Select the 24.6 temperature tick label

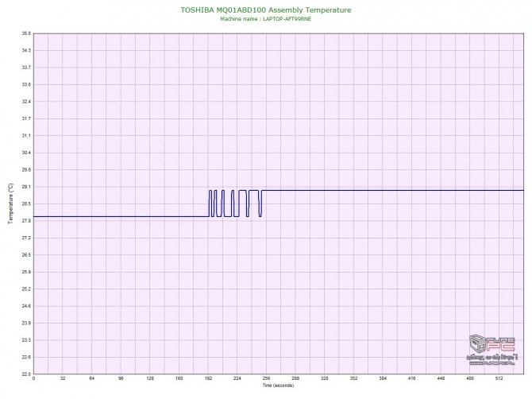(26, 306)
